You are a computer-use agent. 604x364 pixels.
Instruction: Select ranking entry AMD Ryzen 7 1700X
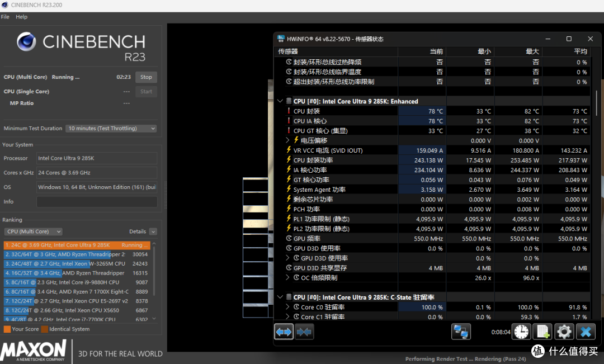click(77, 291)
